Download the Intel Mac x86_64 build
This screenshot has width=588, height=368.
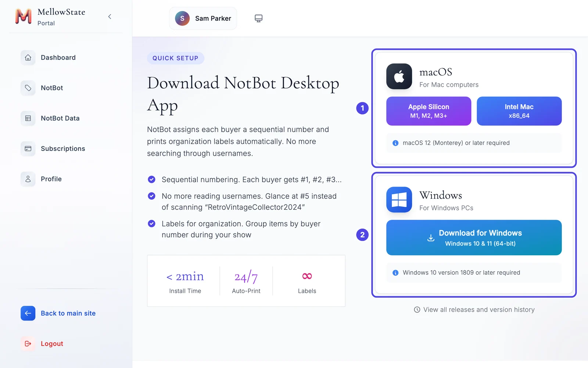click(519, 111)
